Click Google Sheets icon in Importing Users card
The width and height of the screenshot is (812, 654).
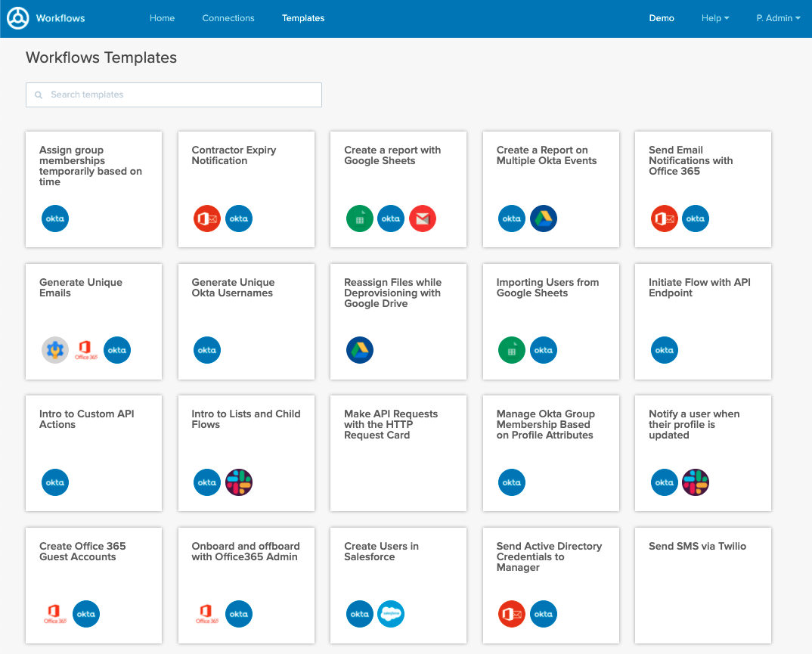(x=512, y=350)
